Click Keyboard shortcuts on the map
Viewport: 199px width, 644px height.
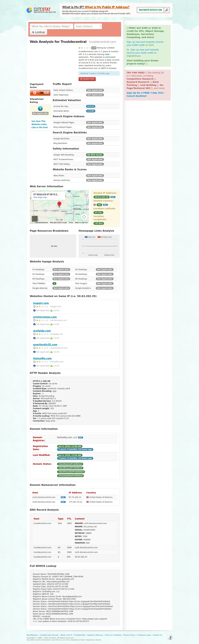coord(41,222)
